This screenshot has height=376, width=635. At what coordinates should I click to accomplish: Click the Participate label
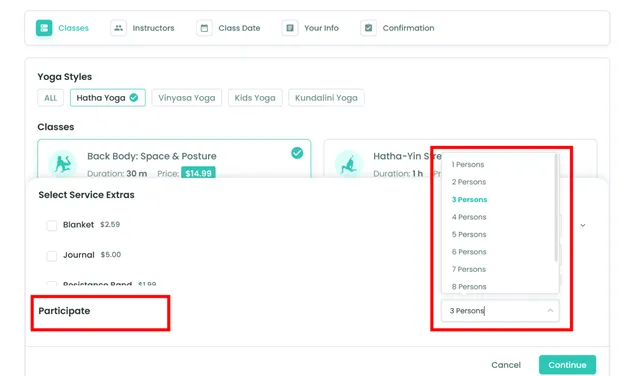point(64,311)
